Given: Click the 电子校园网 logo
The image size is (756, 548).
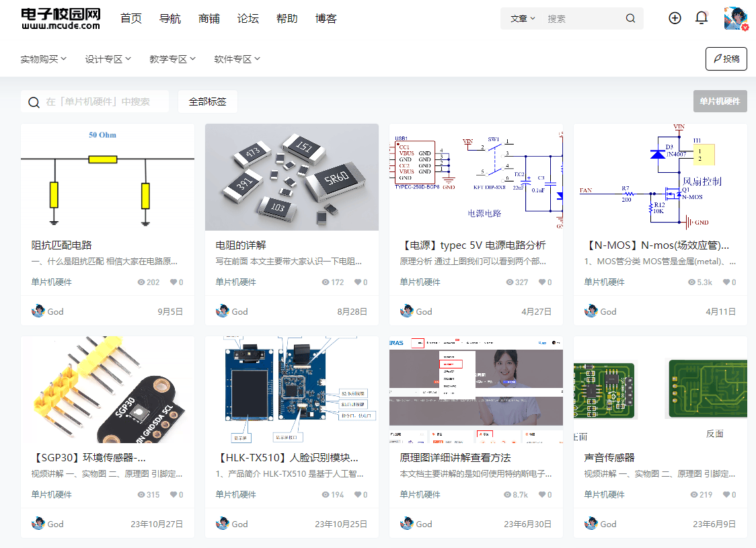Looking at the screenshot, I should click(x=59, y=18).
